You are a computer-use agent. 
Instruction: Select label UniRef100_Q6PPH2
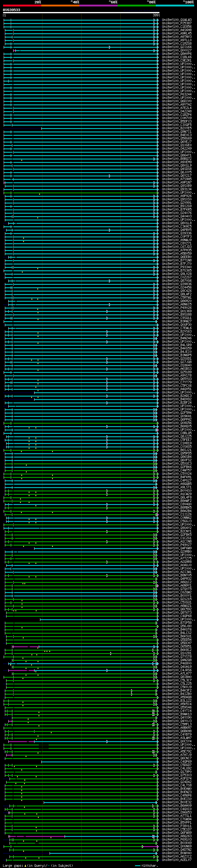pyautogui.click(x=177, y=419)
